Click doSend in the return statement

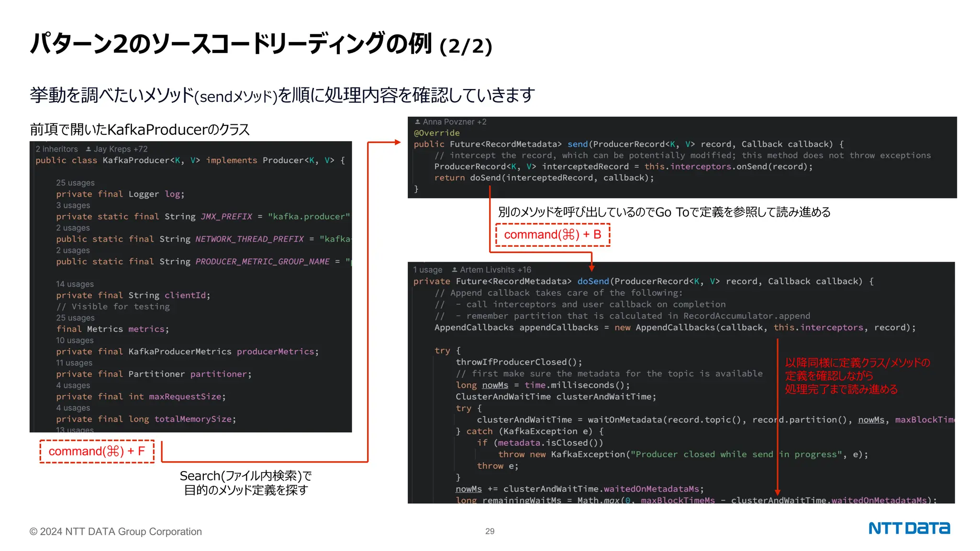(x=485, y=178)
